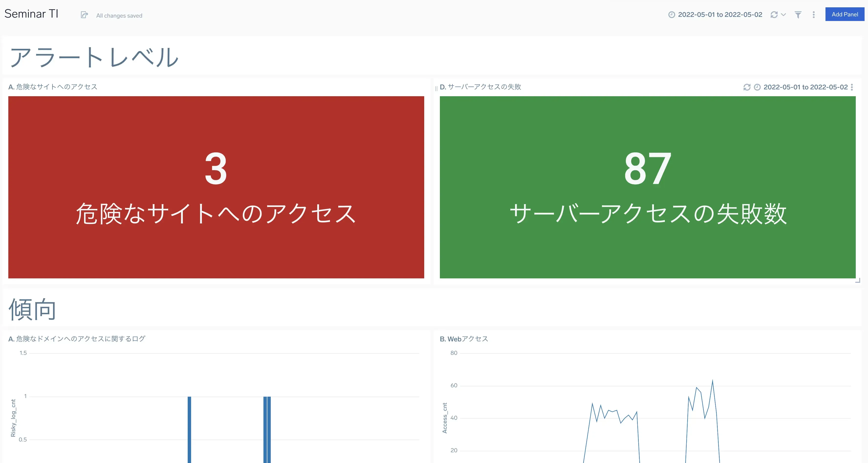The image size is (868, 463).
Task: Click the dashboard refresh icon in the header
Action: pyautogui.click(x=774, y=15)
